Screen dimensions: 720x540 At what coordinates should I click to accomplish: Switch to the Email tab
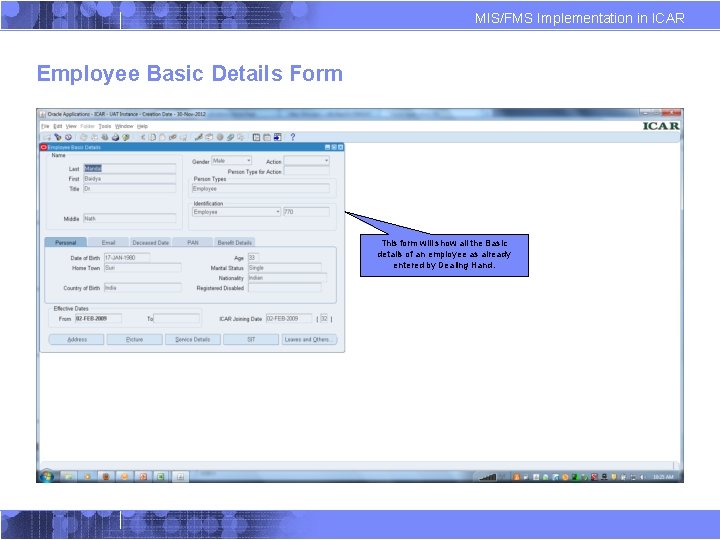[108, 242]
